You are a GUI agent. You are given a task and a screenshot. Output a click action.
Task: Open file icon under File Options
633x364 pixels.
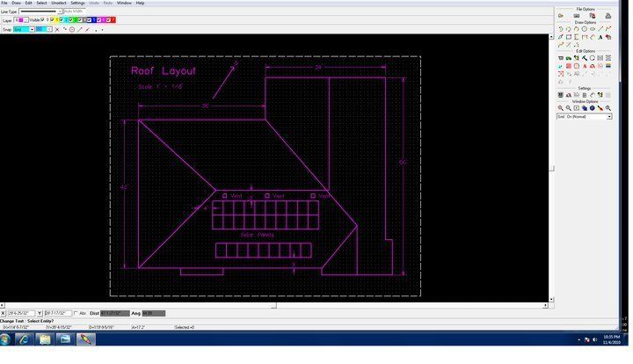tap(561, 16)
